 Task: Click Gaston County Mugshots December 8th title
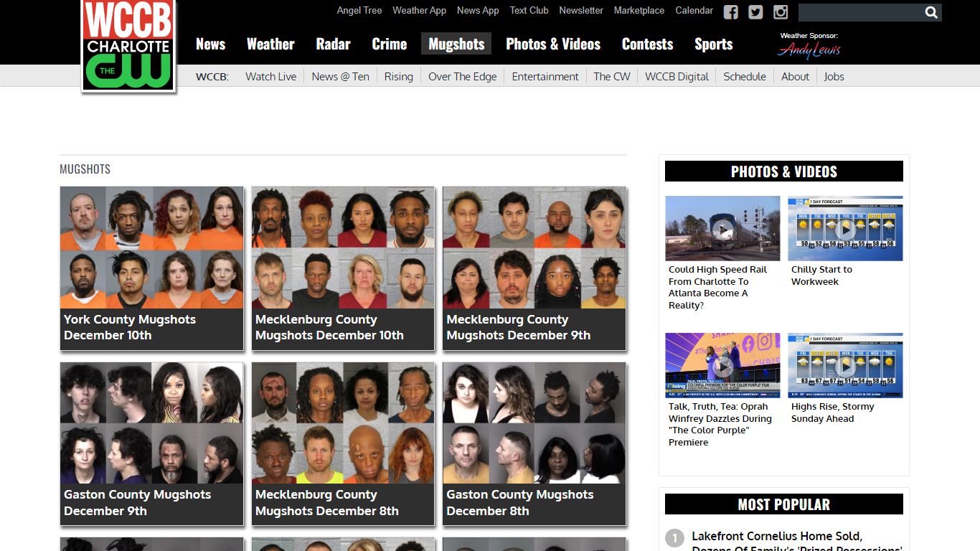click(519, 502)
